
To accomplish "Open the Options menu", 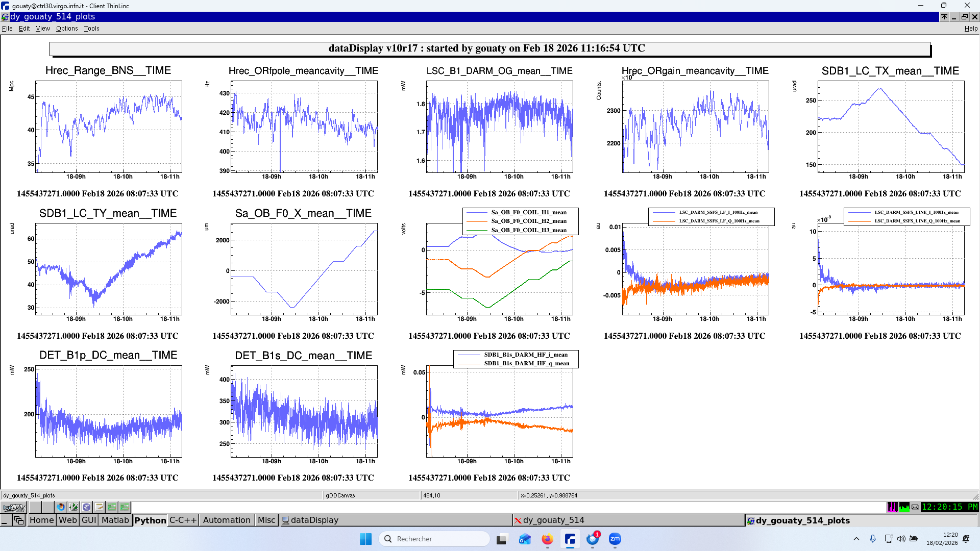I will point(67,29).
